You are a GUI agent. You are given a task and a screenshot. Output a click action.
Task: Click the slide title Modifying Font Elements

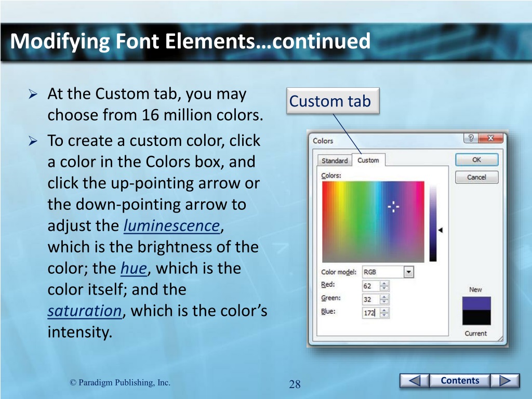click(x=190, y=41)
